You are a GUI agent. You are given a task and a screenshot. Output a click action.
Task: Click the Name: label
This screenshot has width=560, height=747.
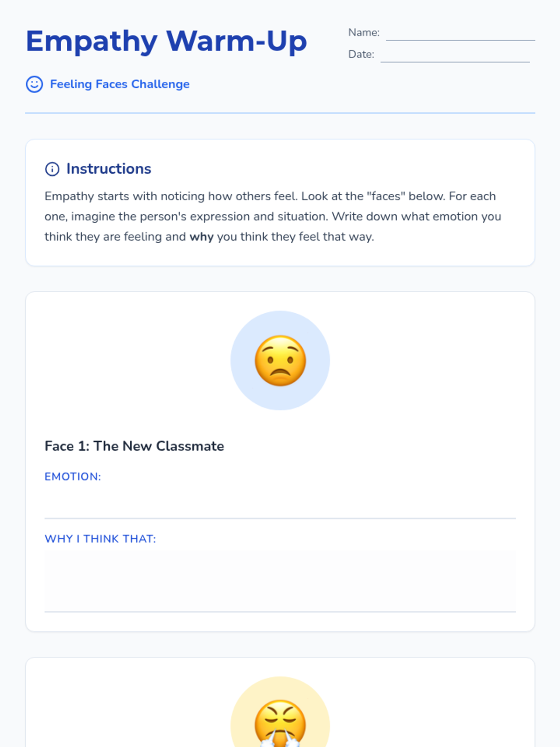tap(364, 33)
